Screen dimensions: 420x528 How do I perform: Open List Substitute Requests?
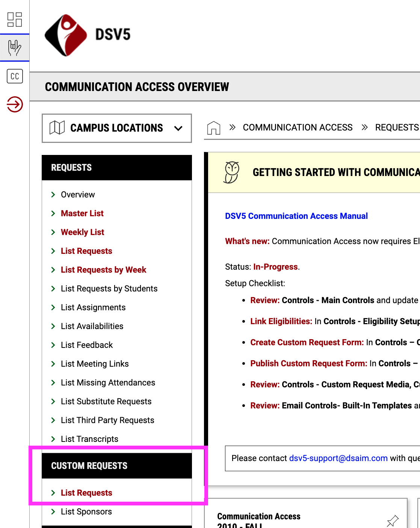point(106,401)
